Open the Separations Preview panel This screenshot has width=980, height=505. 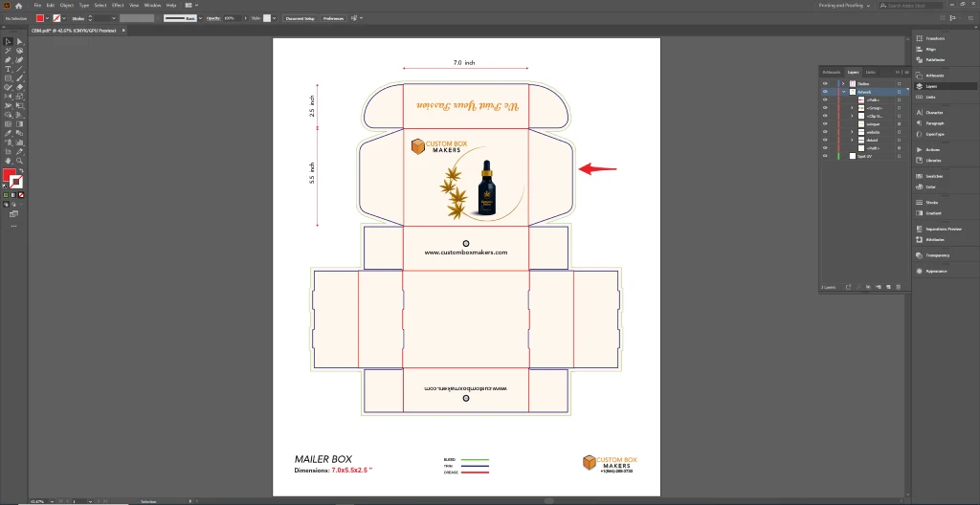pyautogui.click(x=943, y=230)
